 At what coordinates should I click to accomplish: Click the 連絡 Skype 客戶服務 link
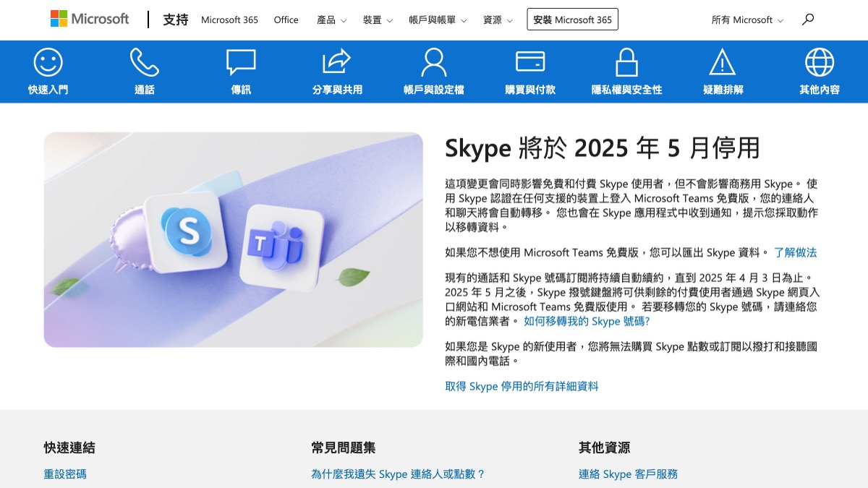click(x=628, y=474)
